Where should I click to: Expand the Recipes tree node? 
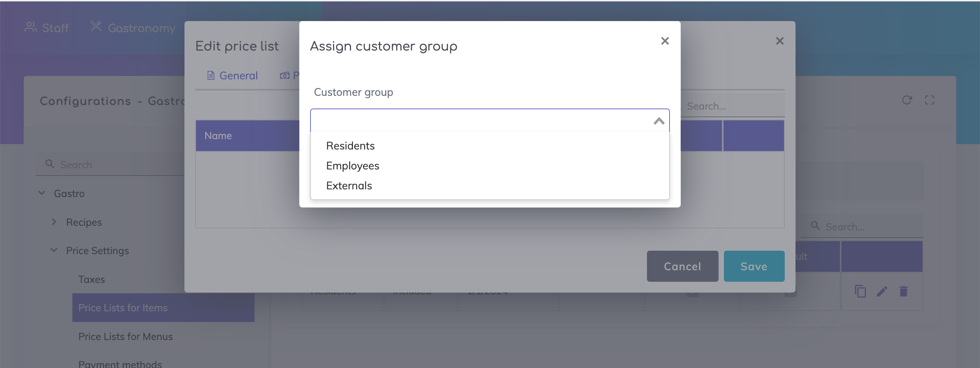point(54,222)
